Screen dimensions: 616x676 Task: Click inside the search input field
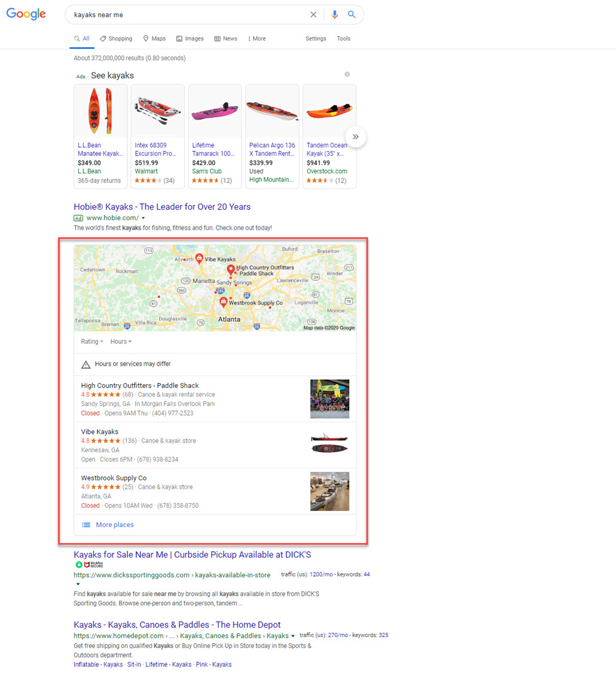tap(189, 15)
